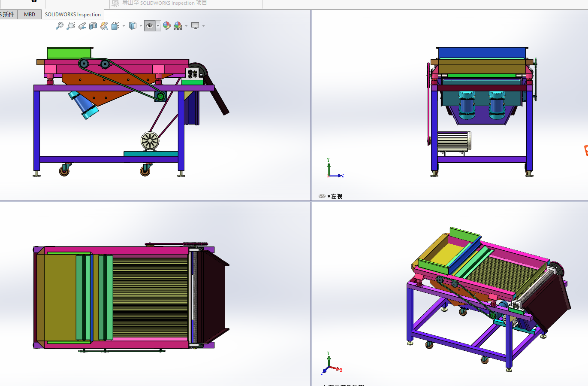Image resolution: width=588 pixels, height=386 pixels.
Task: Toggle Hide/Show Items eye button
Action: coord(150,26)
